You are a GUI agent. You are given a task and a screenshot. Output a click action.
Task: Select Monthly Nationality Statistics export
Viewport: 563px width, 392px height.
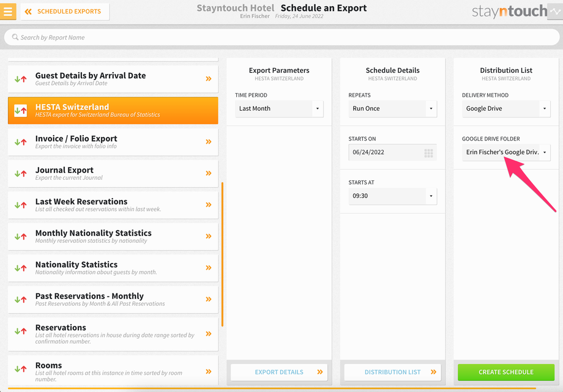(x=113, y=237)
